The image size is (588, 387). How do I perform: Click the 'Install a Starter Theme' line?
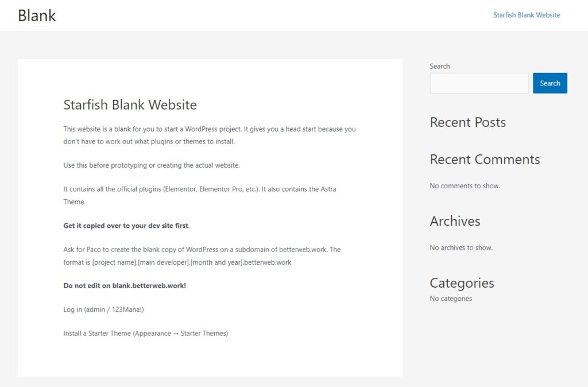point(145,333)
